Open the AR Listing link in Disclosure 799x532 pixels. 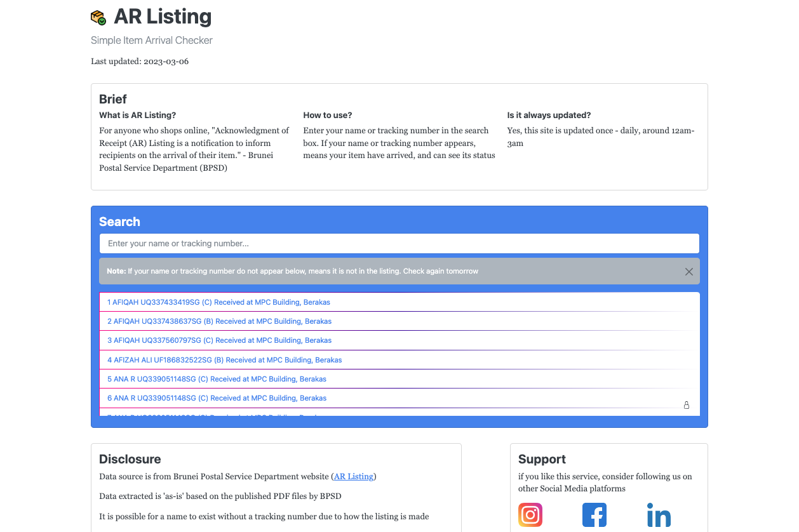354,476
